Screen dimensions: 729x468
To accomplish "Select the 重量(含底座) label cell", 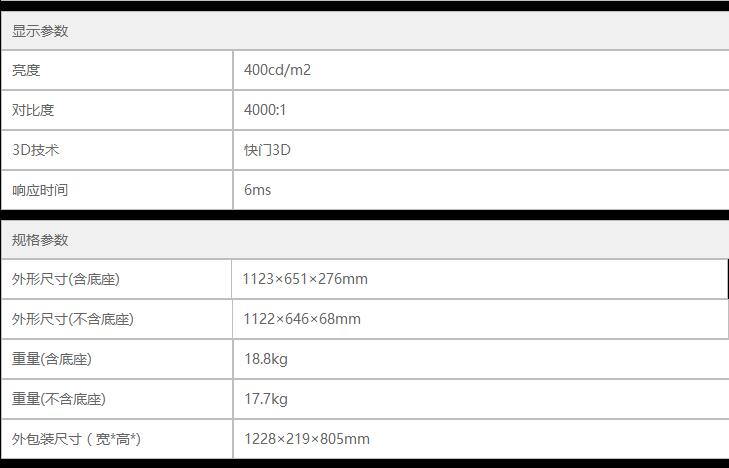I will (x=52, y=359).
